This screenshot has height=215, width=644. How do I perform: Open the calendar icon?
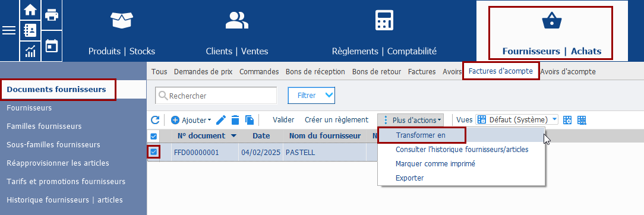tap(52, 46)
